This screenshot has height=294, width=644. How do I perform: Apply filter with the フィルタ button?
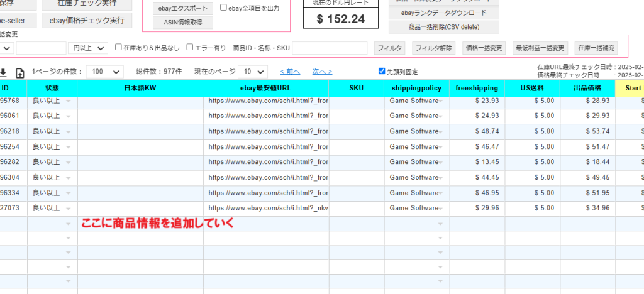point(389,48)
